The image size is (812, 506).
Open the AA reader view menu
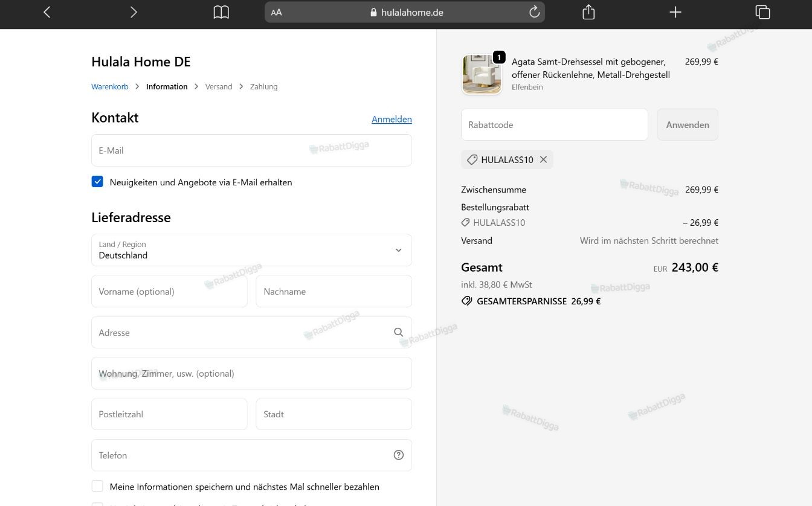click(276, 12)
